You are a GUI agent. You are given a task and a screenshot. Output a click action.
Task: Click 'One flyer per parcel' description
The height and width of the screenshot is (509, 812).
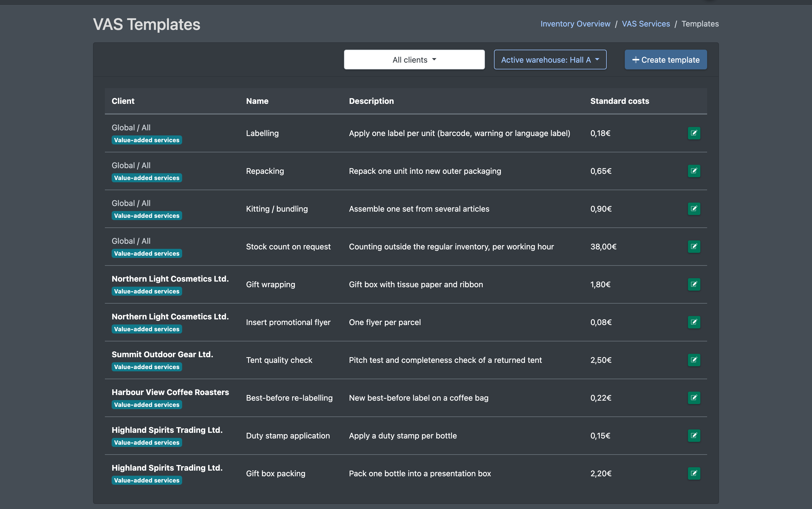tap(385, 322)
